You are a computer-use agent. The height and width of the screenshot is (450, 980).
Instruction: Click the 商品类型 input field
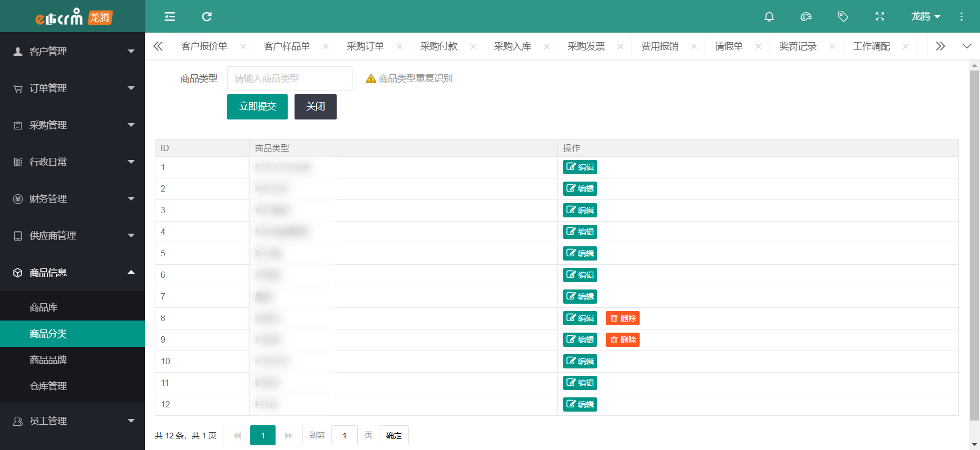coord(289,78)
